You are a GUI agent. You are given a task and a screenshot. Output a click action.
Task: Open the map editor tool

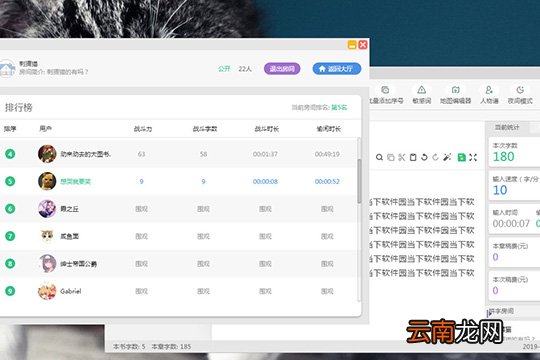[455, 95]
